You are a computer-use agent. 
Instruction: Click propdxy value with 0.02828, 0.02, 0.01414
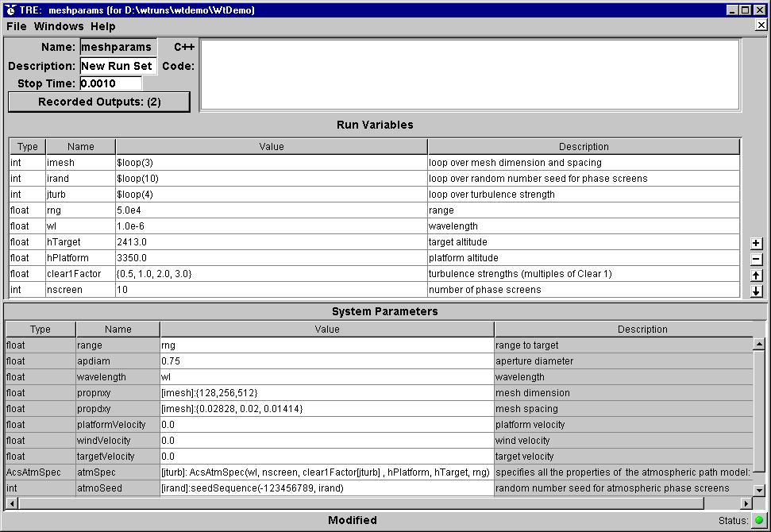point(327,409)
